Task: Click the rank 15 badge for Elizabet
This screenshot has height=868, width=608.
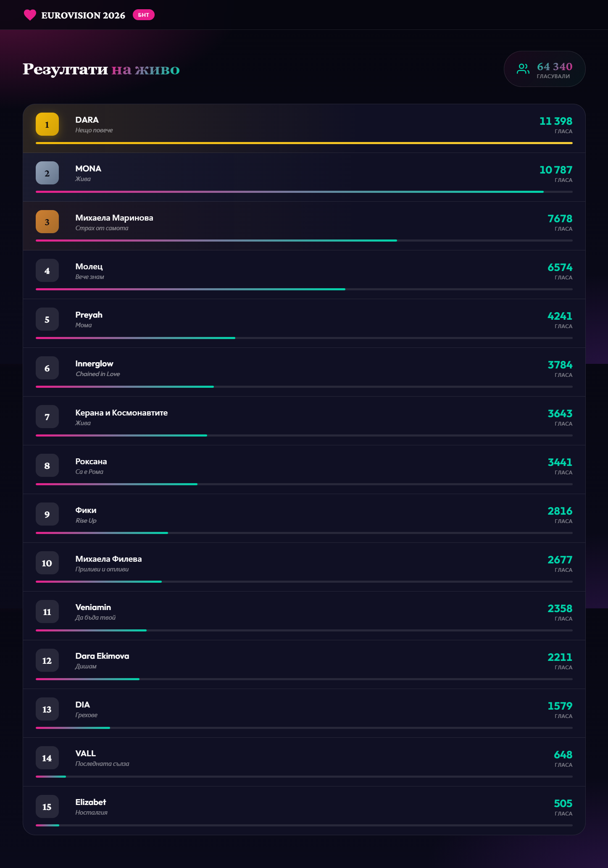Action: (x=47, y=807)
